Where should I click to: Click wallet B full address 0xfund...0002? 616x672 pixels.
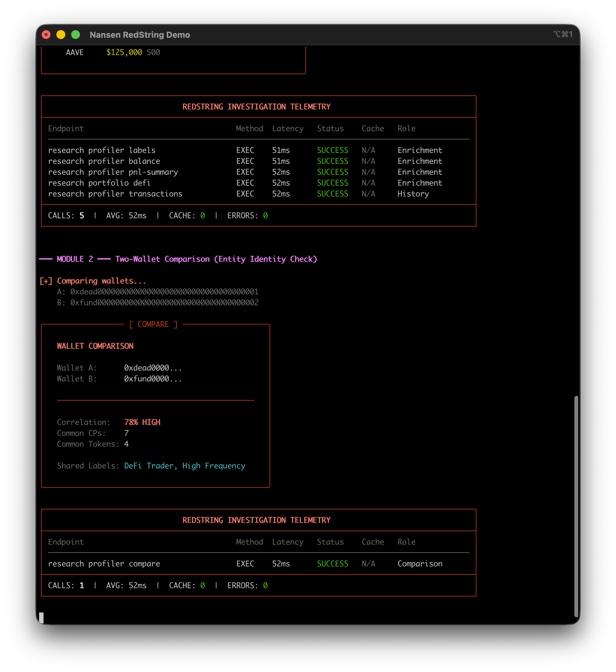tap(165, 303)
